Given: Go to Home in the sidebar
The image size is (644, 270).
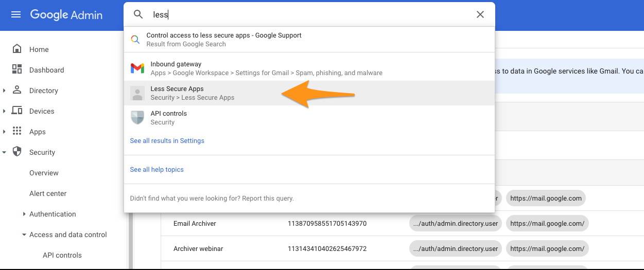Looking at the screenshot, I should point(39,49).
